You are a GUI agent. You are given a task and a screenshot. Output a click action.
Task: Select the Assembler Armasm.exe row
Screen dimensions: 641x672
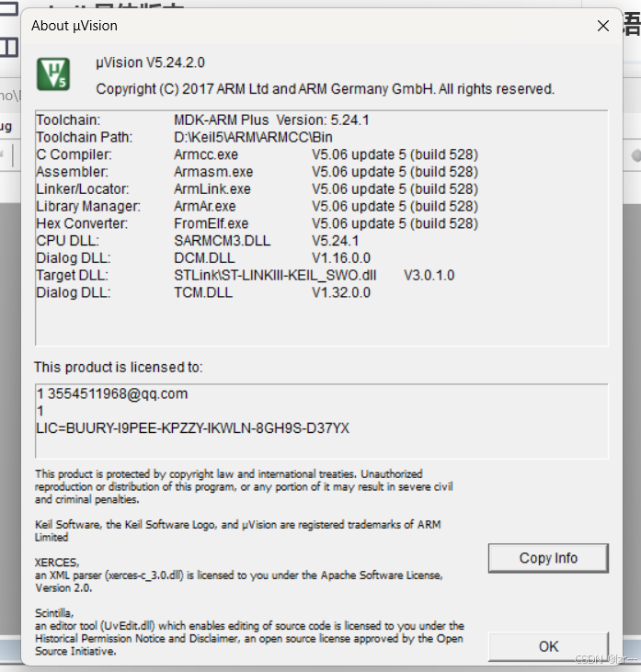pyautogui.click(x=257, y=172)
